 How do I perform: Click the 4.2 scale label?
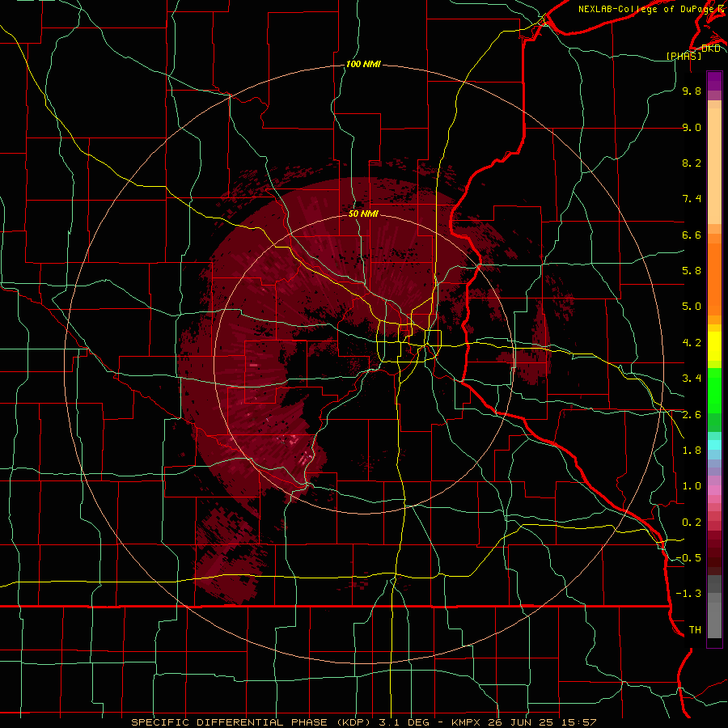tap(692, 343)
